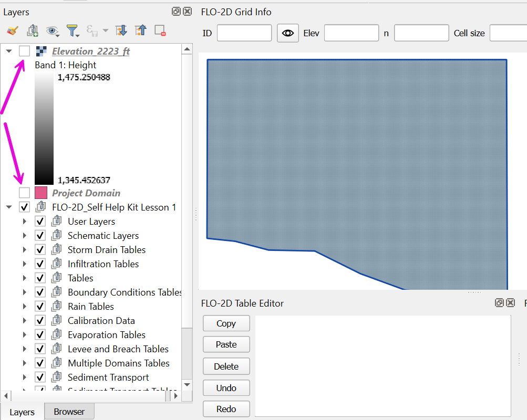Click the Project Domain pink color swatch
Viewport: 527px width, 420px height.
41,193
